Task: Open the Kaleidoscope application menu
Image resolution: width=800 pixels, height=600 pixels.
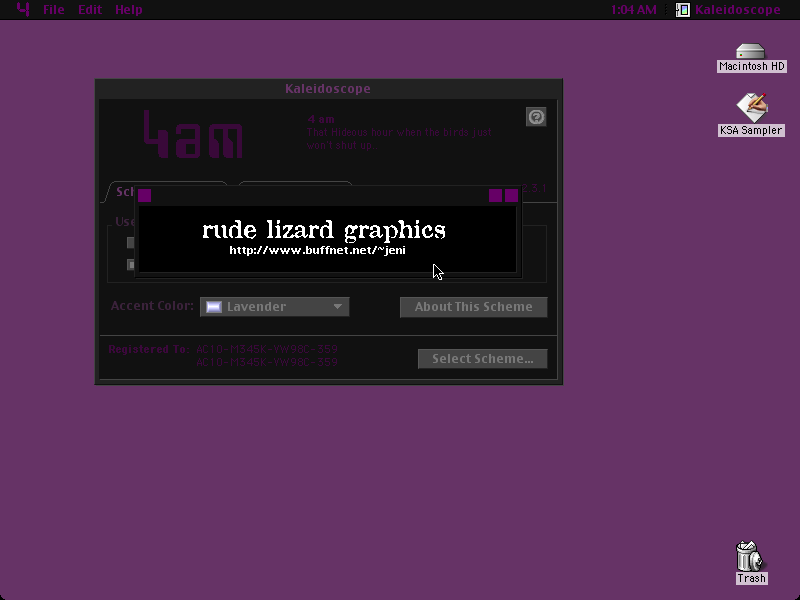Action: point(729,10)
